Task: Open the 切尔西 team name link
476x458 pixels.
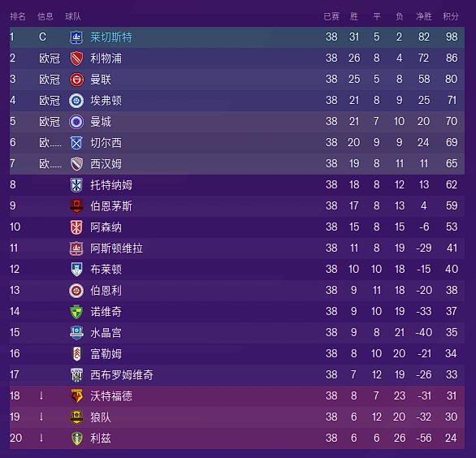Action: [106, 143]
